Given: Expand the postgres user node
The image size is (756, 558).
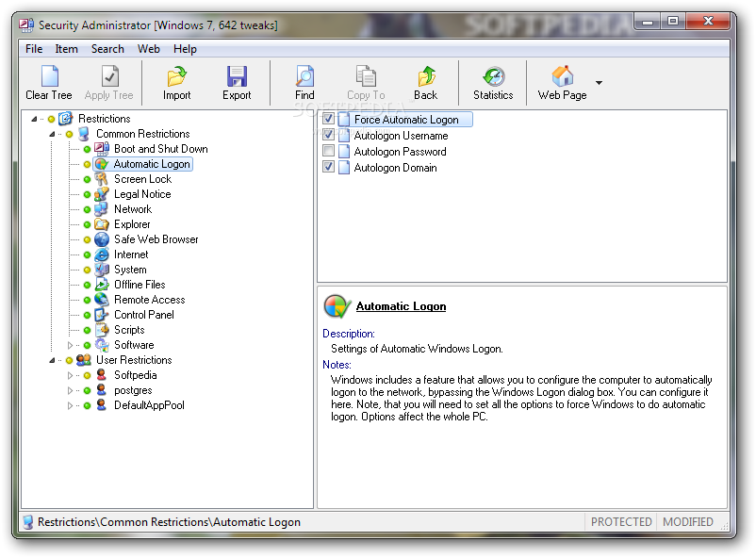Looking at the screenshot, I should pos(70,390).
